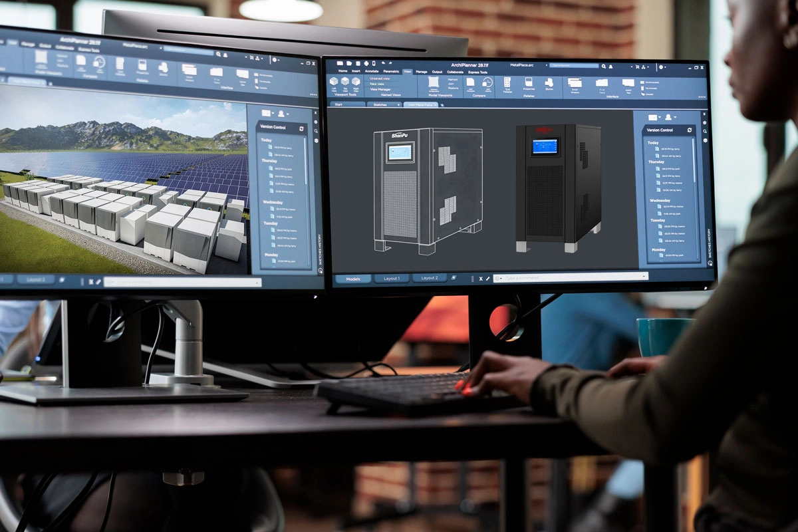The image size is (798, 532).
Task: Open ARC History clock icon, right monitor
Action: click(x=487, y=82)
